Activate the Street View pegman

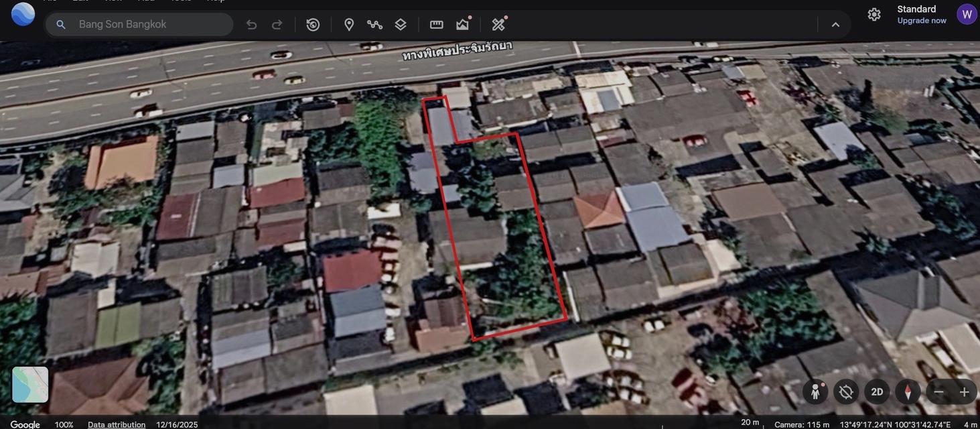point(815,392)
